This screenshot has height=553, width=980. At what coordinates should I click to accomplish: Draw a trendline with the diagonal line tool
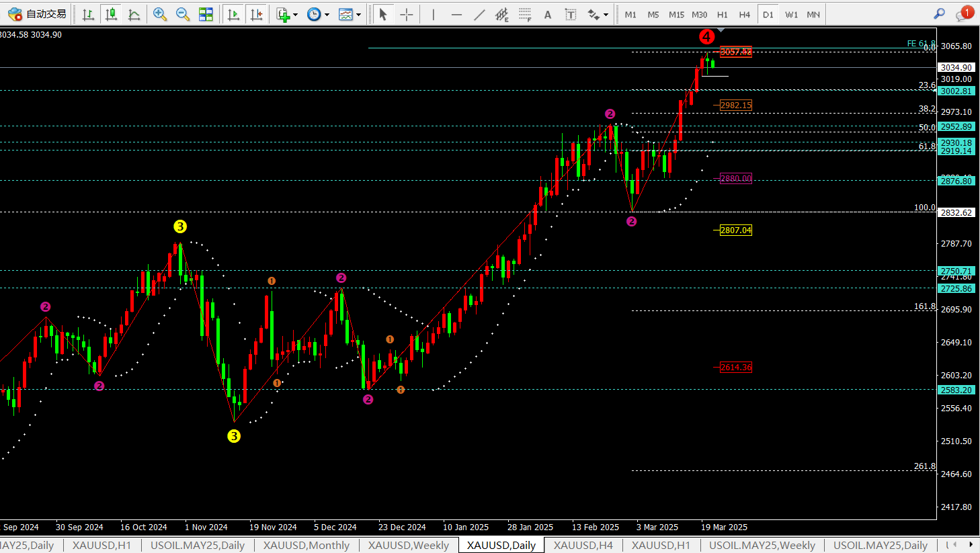click(479, 14)
